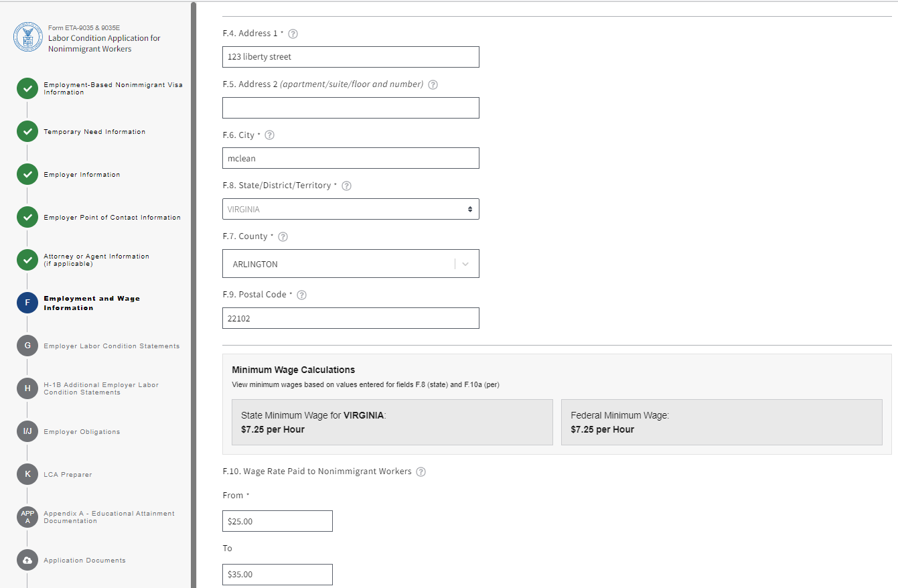
Task: Click the help icon beside Address 1
Action: coord(293,33)
